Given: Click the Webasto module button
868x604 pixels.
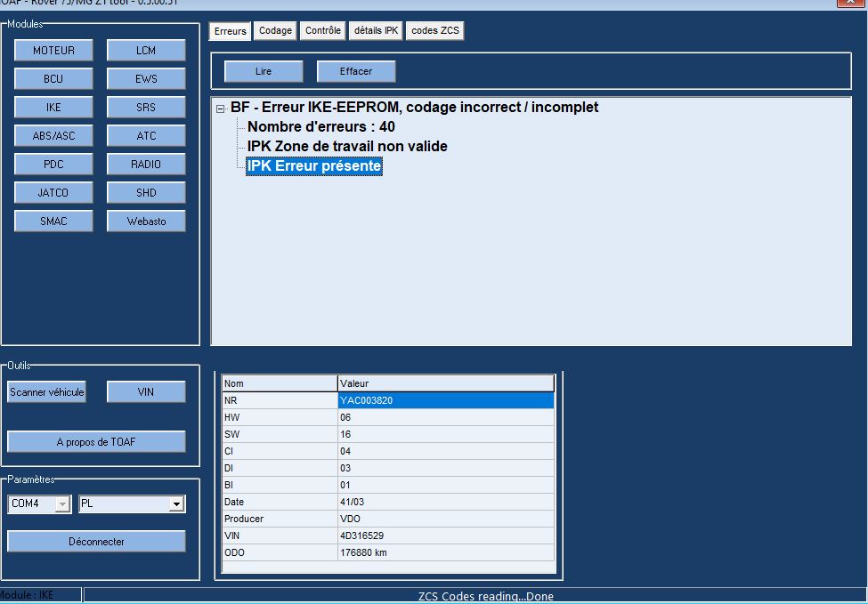Looking at the screenshot, I should pyautogui.click(x=146, y=221).
